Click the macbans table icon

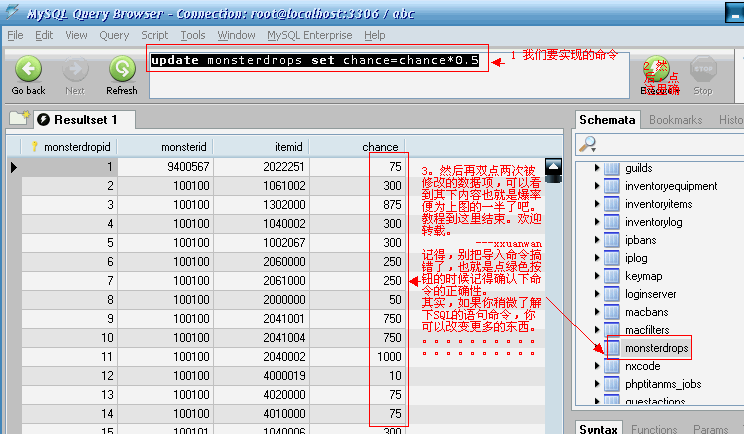coord(612,313)
